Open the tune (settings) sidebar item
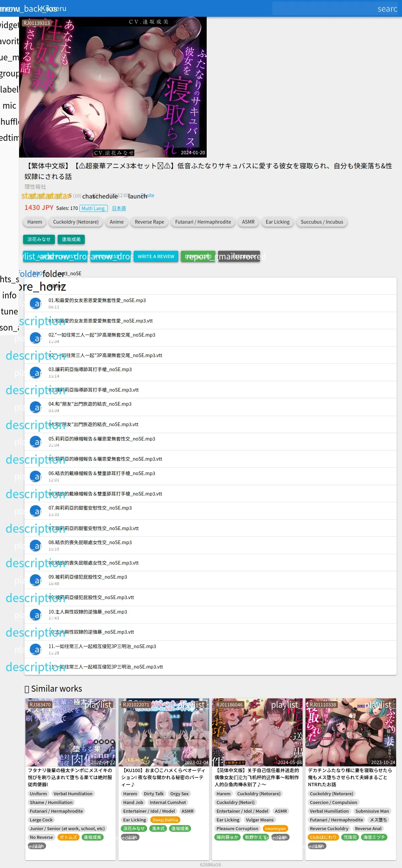Screen dimensions: 402x868 coord(9,311)
